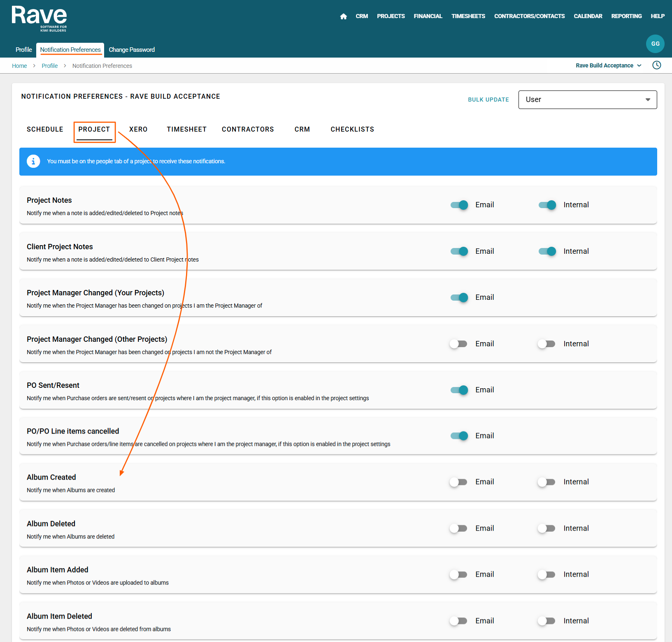
Task: Open the Timesheet tab
Action: pyautogui.click(x=186, y=129)
